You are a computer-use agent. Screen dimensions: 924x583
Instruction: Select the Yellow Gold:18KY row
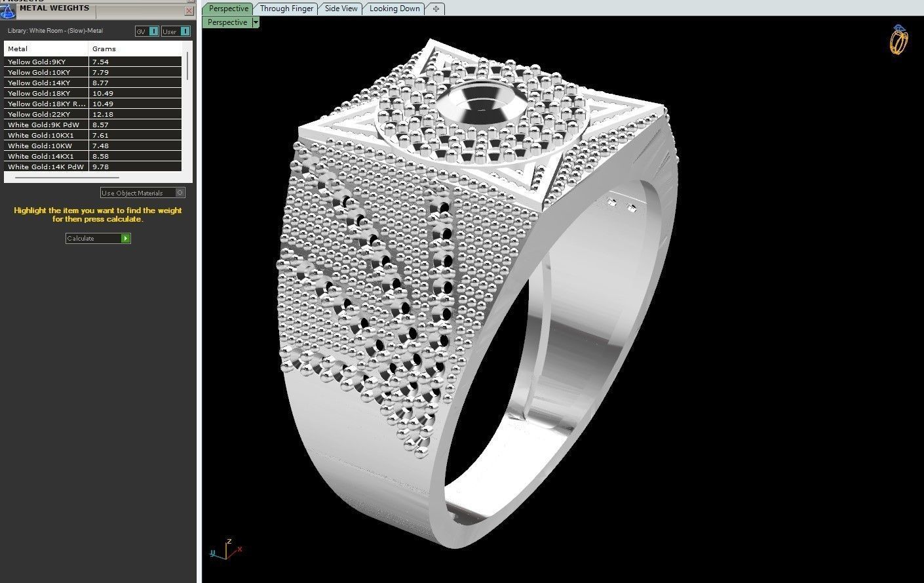tap(93, 93)
